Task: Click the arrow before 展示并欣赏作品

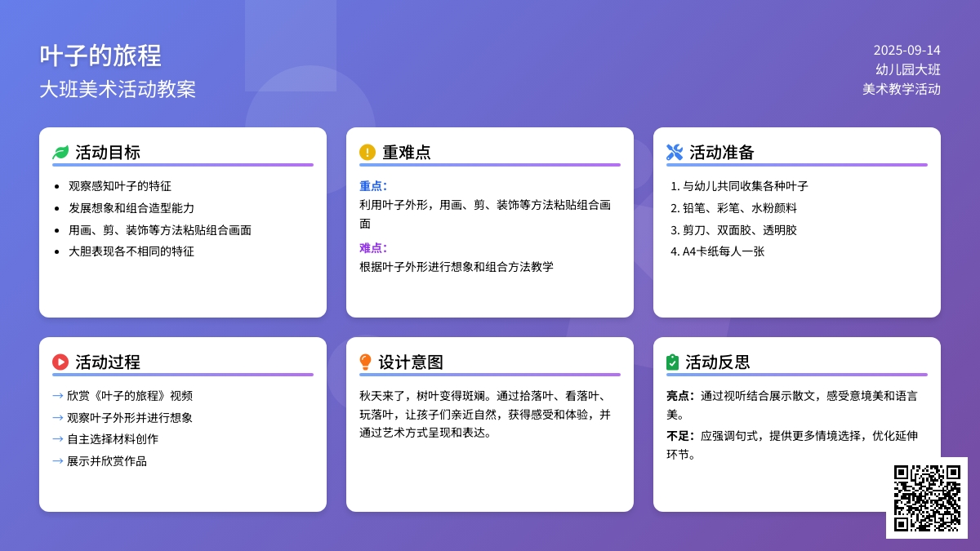Action: tap(58, 461)
